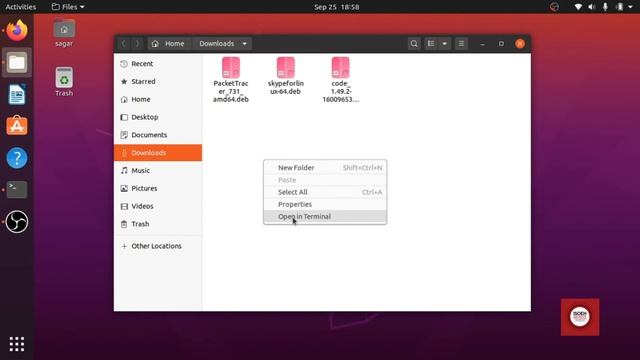This screenshot has height=360, width=640.
Task: Click the volume icon in top bar
Action: [591, 7]
